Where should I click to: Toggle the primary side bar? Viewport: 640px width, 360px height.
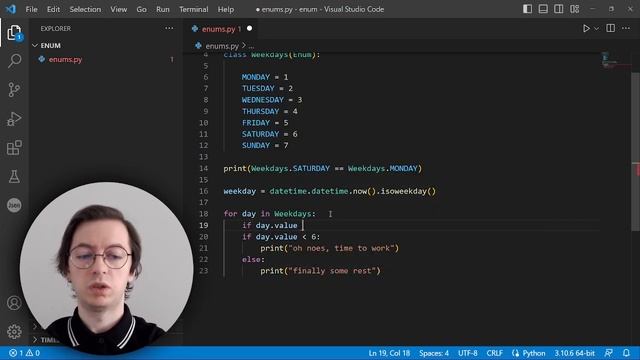pyautogui.click(x=527, y=9)
